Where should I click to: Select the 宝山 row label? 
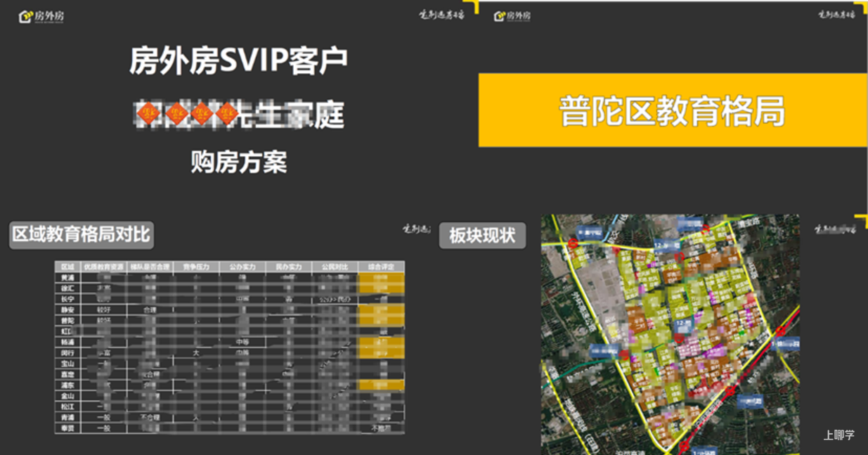coord(67,364)
